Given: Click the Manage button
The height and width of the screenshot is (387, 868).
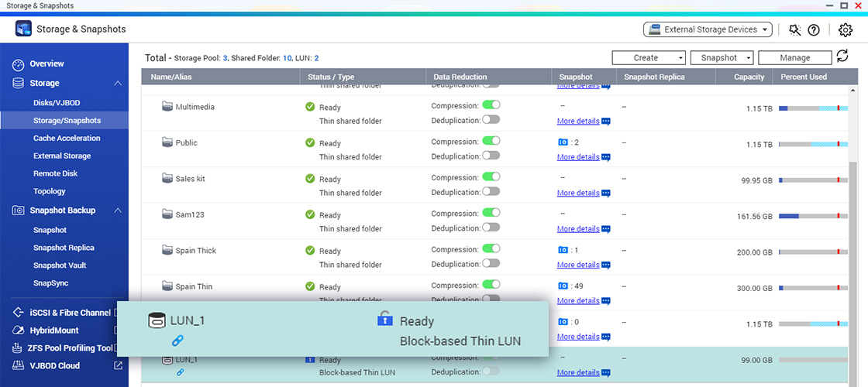Looking at the screenshot, I should (794, 58).
